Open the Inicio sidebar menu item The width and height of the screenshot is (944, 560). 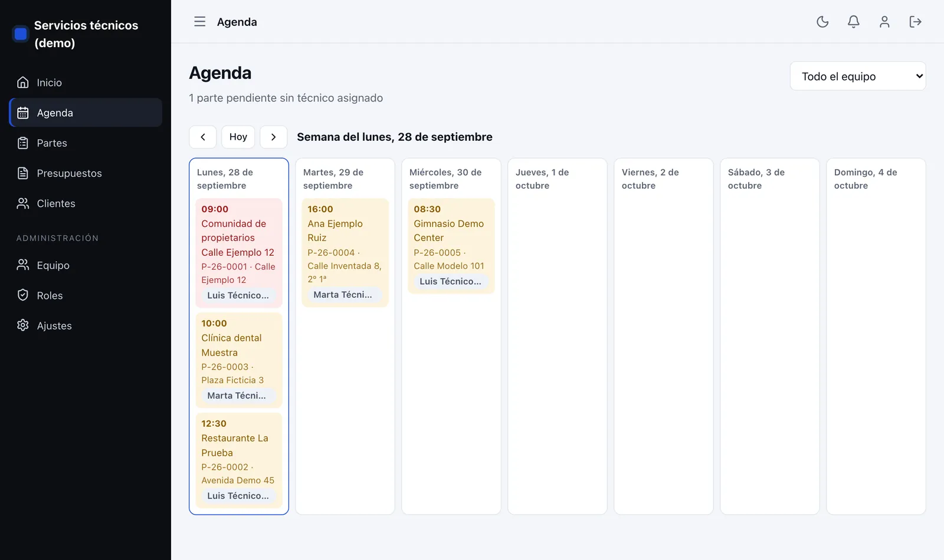(86, 83)
